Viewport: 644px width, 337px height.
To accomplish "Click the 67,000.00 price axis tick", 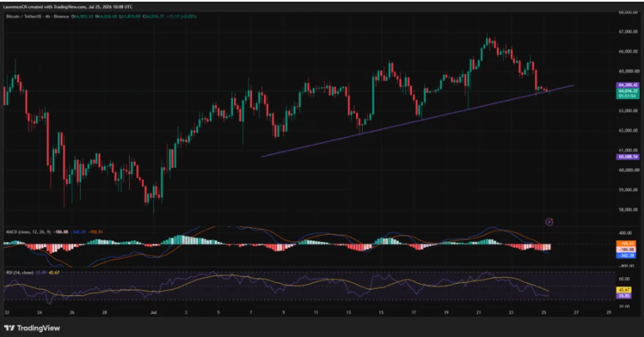I will click(628, 32).
